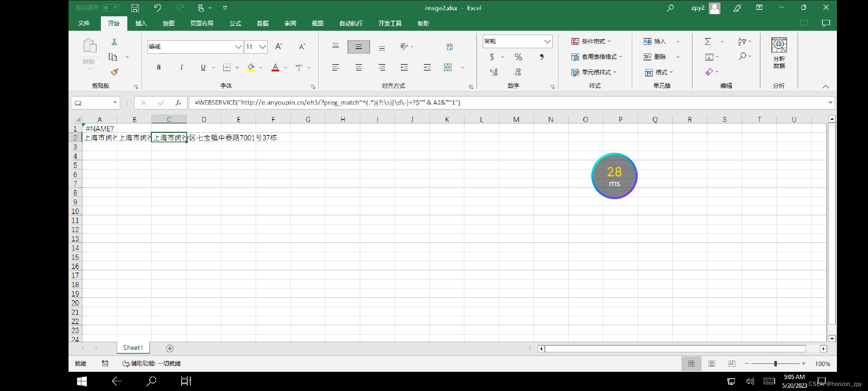Open Conditional Formatting dropdown
The image size is (868, 391).
click(591, 41)
